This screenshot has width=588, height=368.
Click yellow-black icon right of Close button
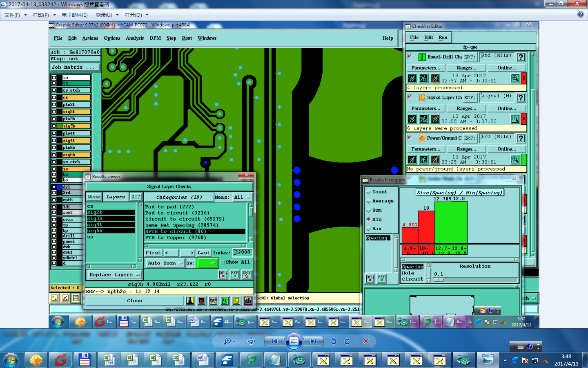pyautogui.click(x=190, y=301)
